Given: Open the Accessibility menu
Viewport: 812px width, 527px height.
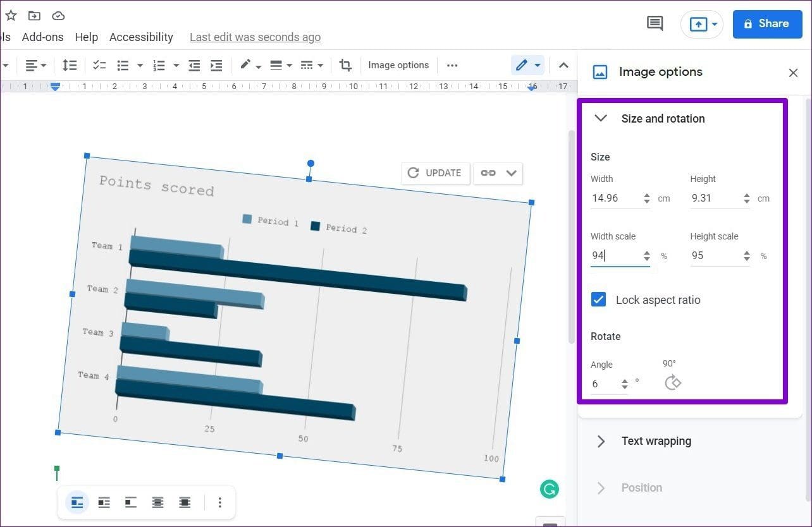Looking at the screenshot, I should (x=141, y=37).
